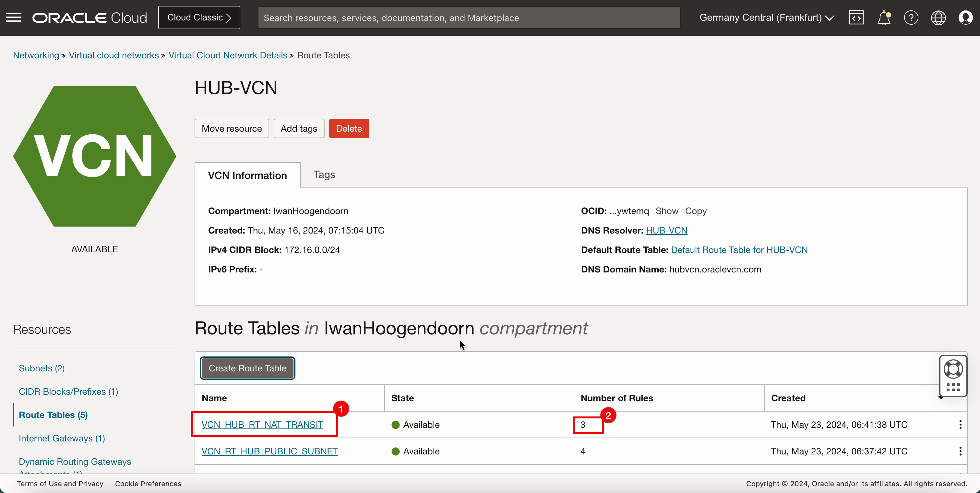Click the notifications bell icon

[x=883, y=18]
